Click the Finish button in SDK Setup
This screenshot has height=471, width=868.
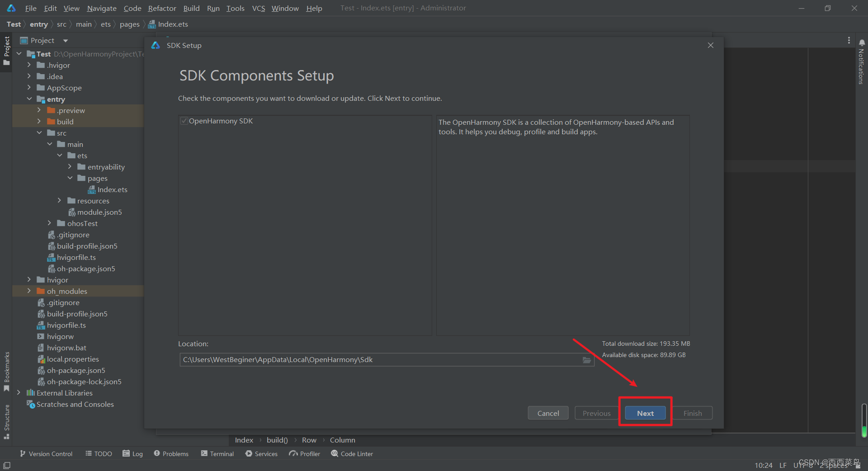693,413
